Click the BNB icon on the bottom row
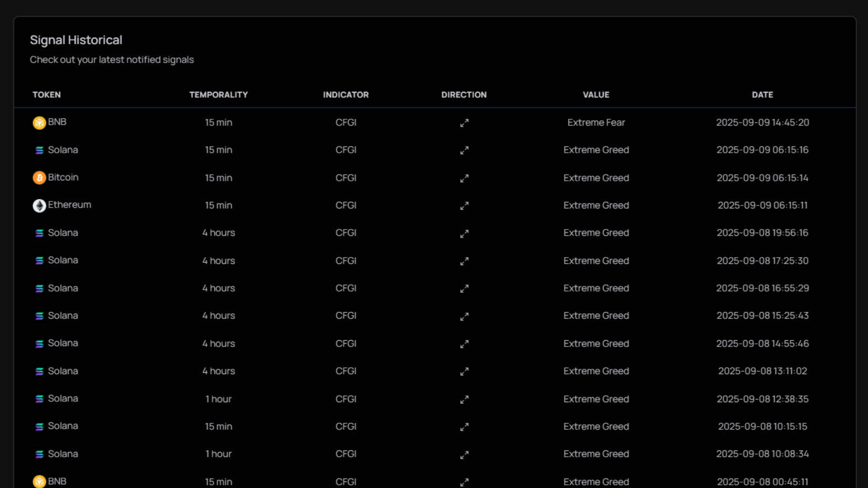Image resolution: width=868 pixels, height=488 pixels. click(39, 482)
